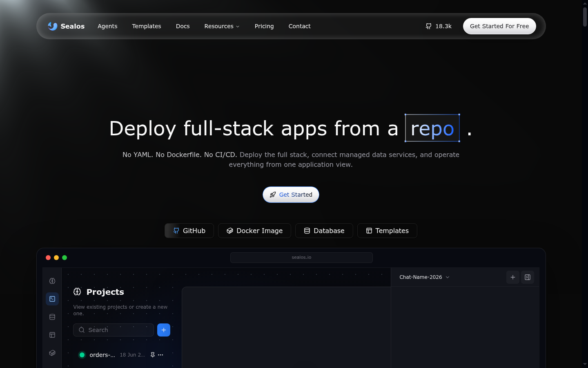Go to Templates in the top navigation

[x=147, y=26]
